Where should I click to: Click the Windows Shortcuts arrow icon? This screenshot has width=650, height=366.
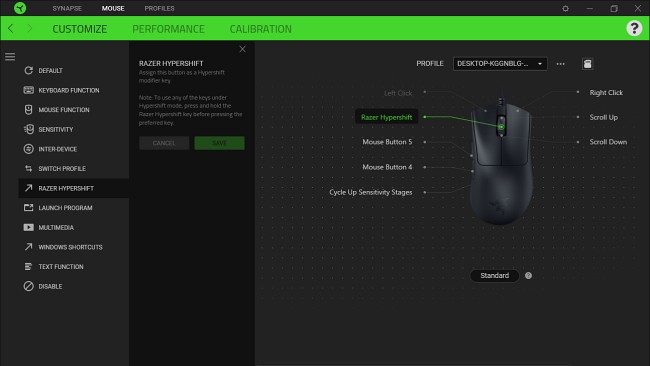click(28, 247)
